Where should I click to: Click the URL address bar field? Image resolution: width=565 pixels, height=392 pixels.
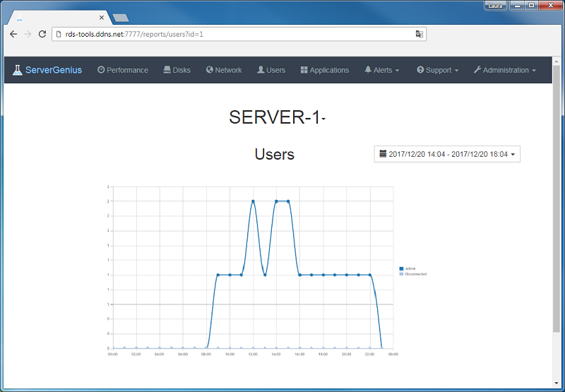point(233,34)
